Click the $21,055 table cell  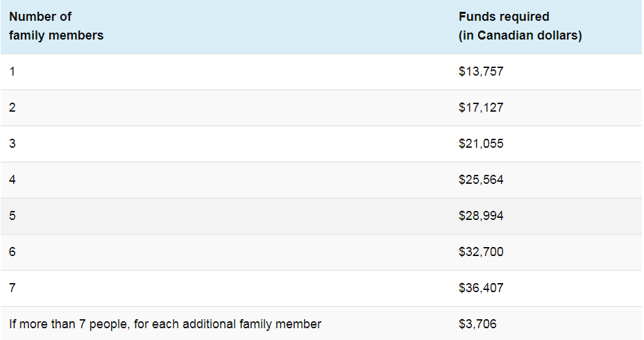click(481, 144)
